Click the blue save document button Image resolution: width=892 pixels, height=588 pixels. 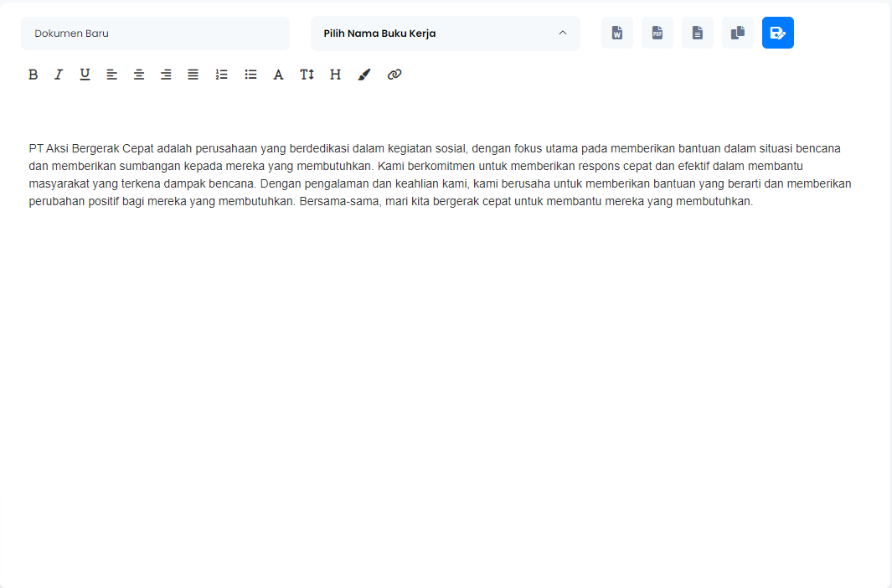[x=778, y=33]
